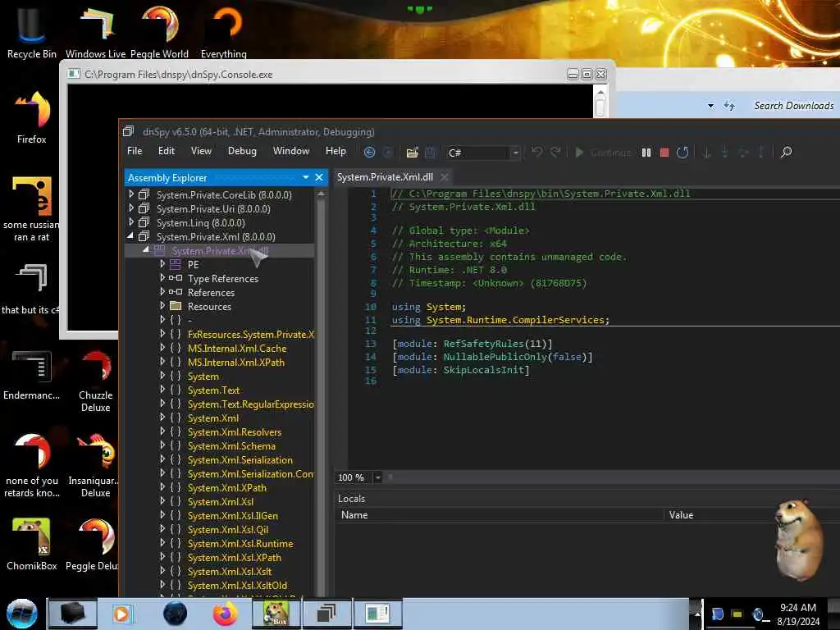Select the MS.Internal.Xml.Cache namespace
The width and height of the screenshot is (840, 630).
point(237,348)
